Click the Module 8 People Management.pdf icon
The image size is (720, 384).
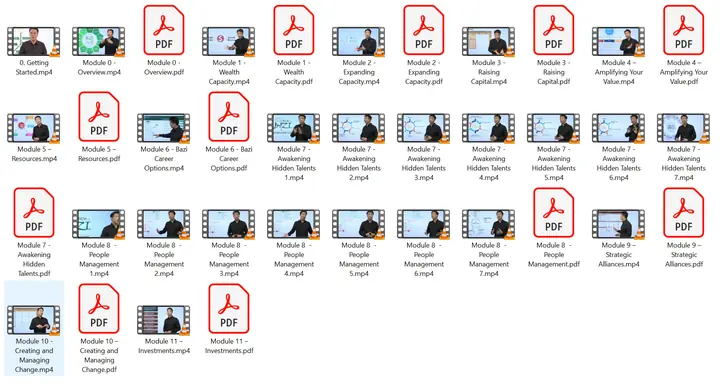point(554,213)
